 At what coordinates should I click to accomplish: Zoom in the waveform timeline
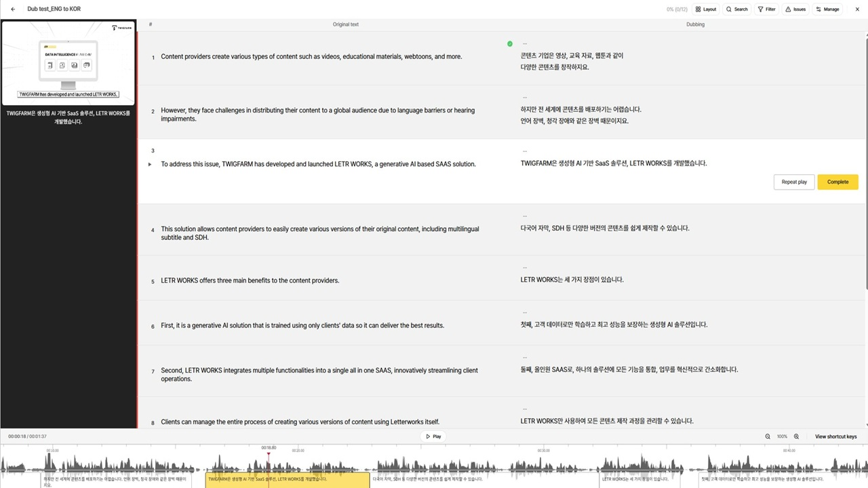pos(796,436)
